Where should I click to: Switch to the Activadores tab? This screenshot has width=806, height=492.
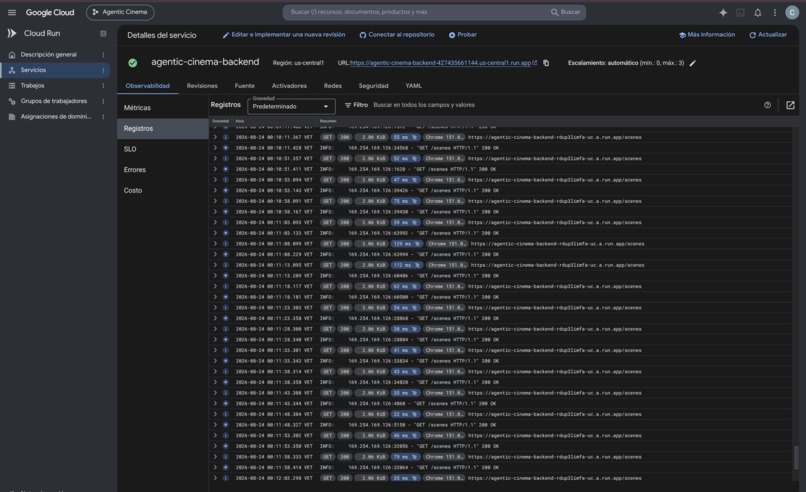tap(289, 86)
